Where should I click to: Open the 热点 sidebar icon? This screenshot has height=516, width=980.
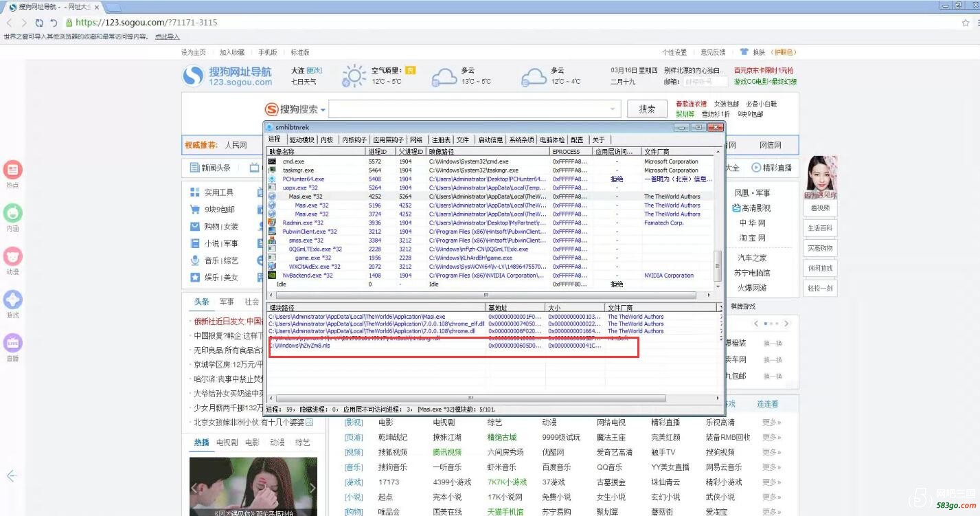point(13,170)
